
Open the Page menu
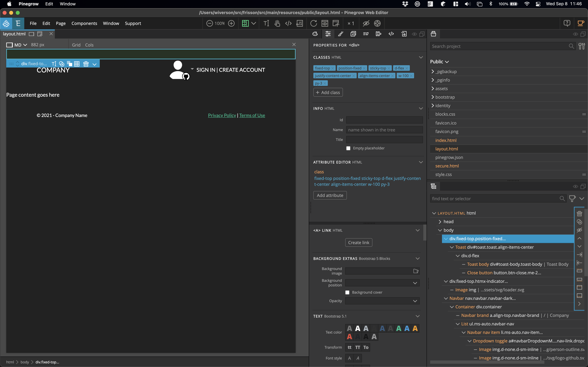pos(61,23)
